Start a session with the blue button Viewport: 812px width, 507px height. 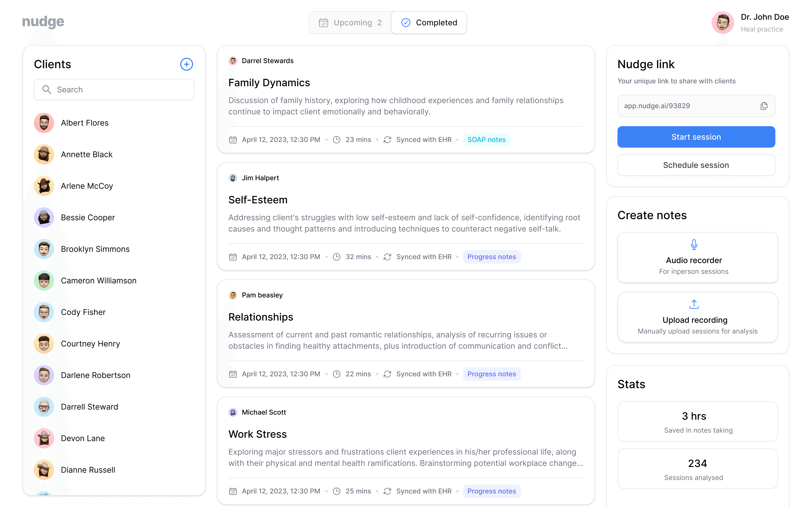[696, 137]
